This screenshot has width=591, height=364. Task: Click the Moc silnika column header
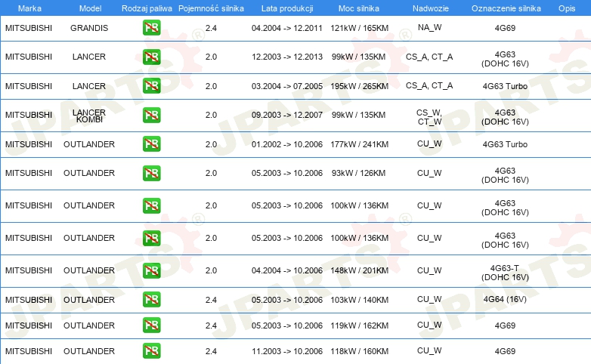point(359,8)
